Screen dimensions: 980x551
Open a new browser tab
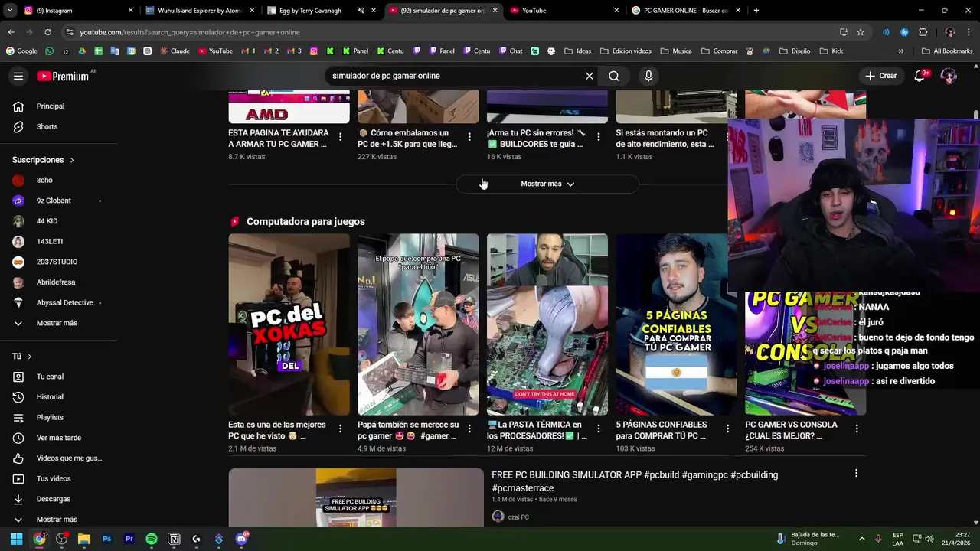756,11
